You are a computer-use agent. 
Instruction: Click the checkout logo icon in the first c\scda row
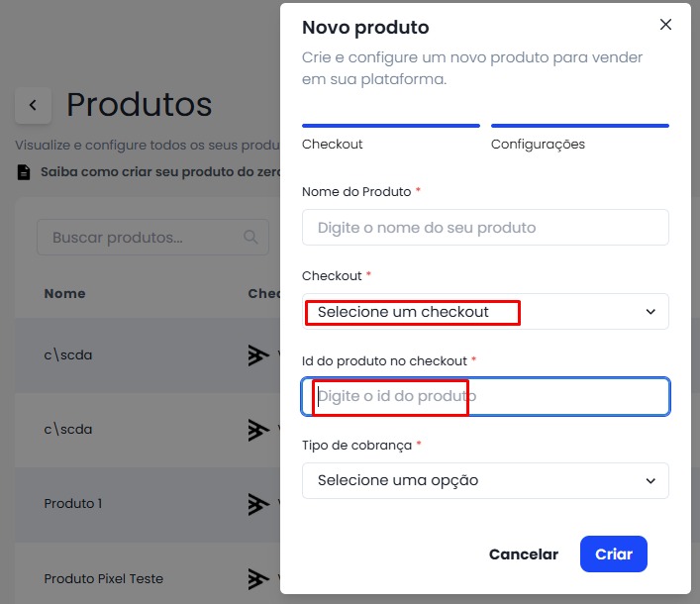pyautogui.click(x=259, y=355)
